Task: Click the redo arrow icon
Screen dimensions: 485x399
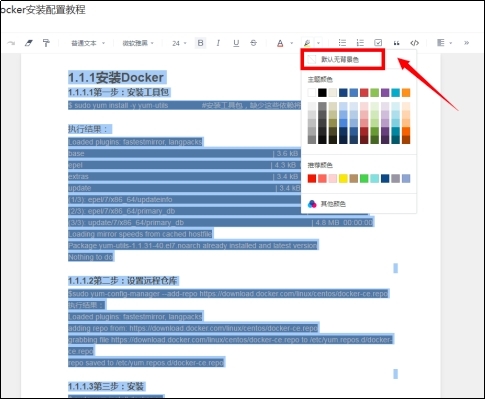Action: (11, 43)
